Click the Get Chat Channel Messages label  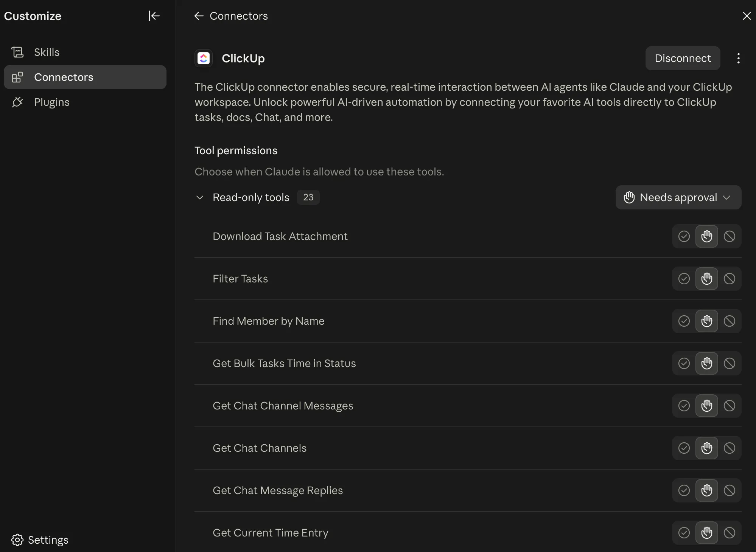[283, 406]
